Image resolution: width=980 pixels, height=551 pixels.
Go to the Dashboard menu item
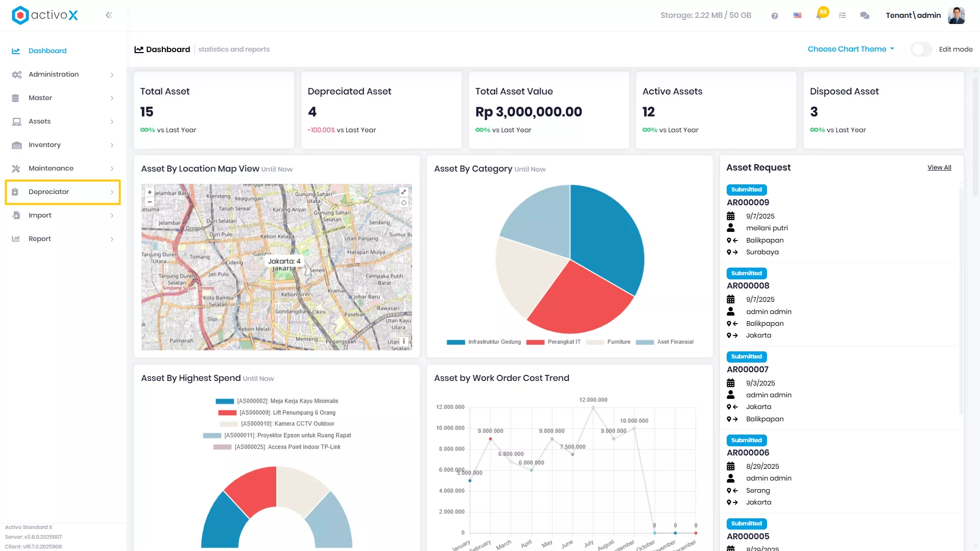pyautogui.click(x=63, y=51)
